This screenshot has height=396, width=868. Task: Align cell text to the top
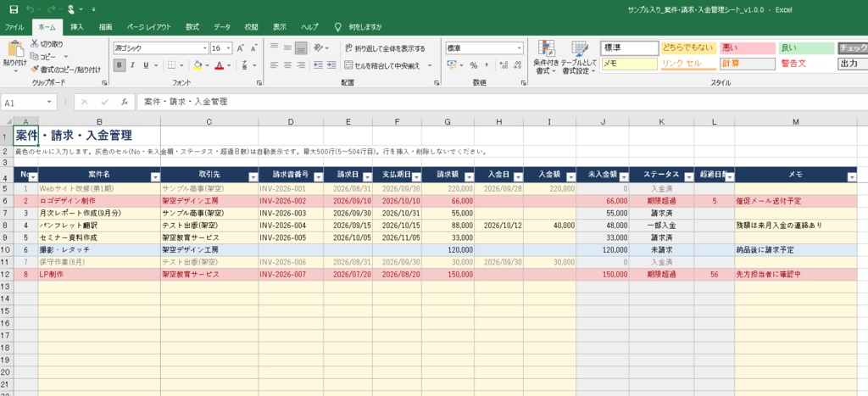click(274, 48)
